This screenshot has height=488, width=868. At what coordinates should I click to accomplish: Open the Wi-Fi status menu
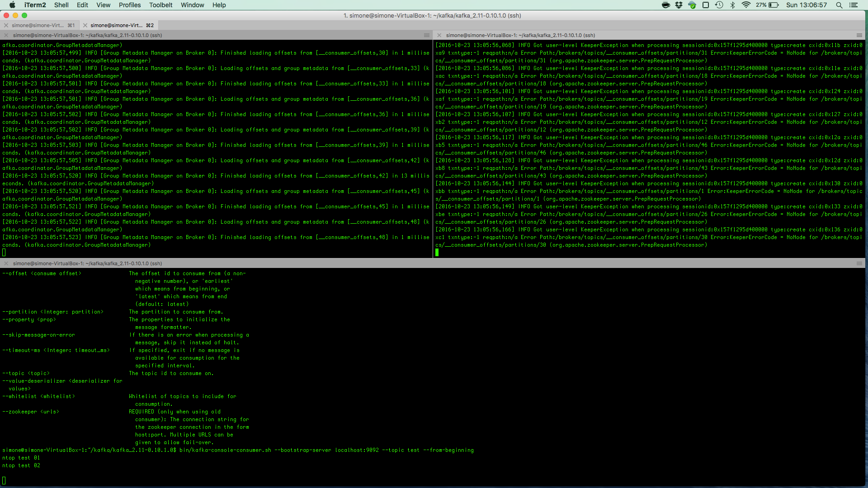(746, 5)
